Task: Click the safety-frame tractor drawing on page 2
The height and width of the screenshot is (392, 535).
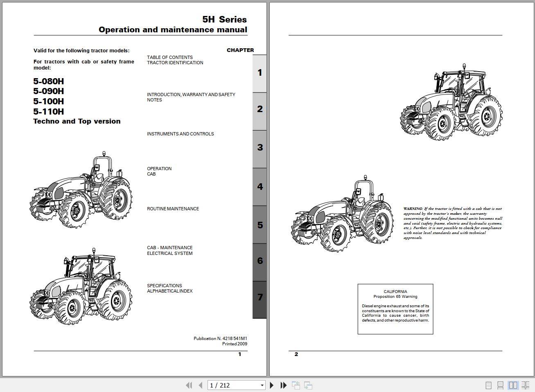Action: pos(343,214)
